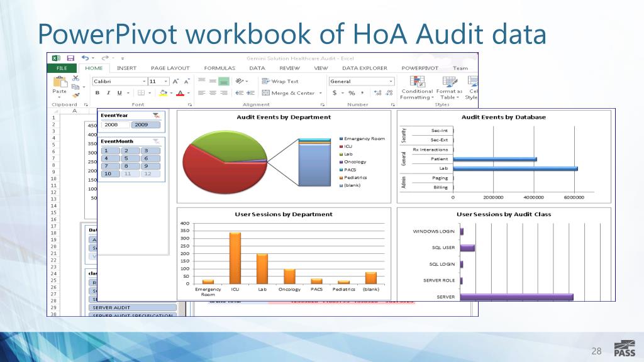Open the Alignment dialog launcher
The width and height of the screenshot is (644, 362).
point(323,105)
